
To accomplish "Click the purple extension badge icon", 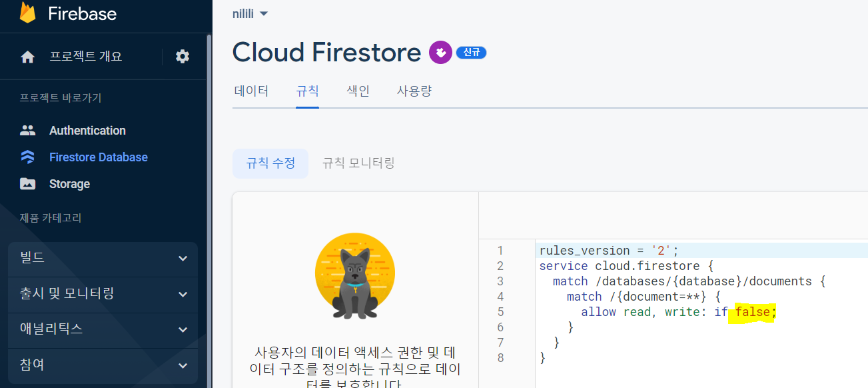I will [x=440, y=53].
